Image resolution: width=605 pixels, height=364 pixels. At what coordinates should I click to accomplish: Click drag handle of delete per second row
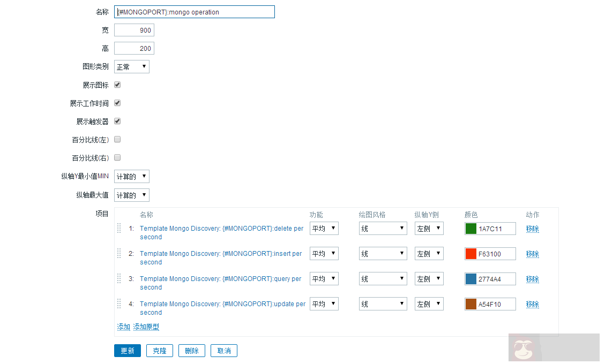tap(119, 228)
